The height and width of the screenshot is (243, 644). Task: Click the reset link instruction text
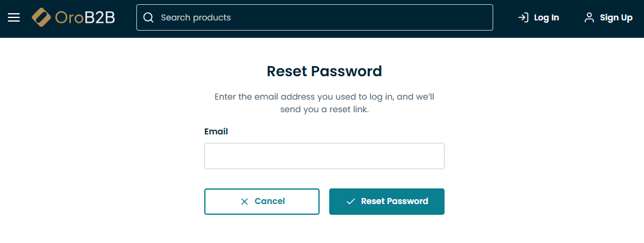pyautogui.click(x=324, y=103)
